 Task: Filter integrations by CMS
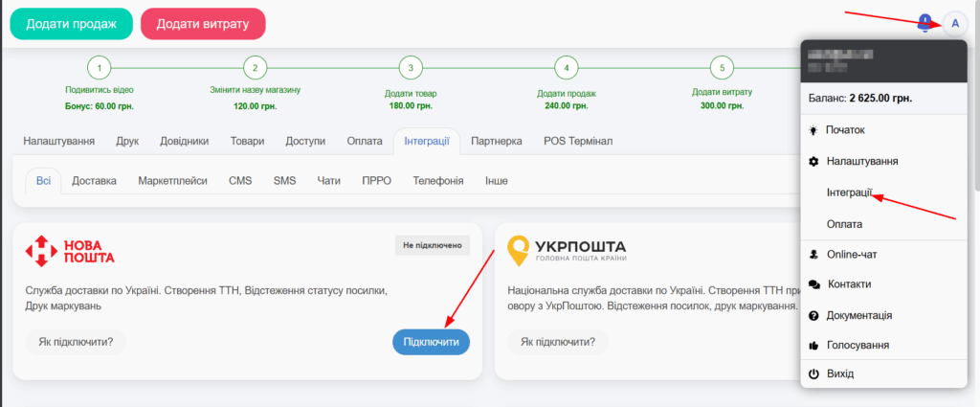[x=240, y=181]
